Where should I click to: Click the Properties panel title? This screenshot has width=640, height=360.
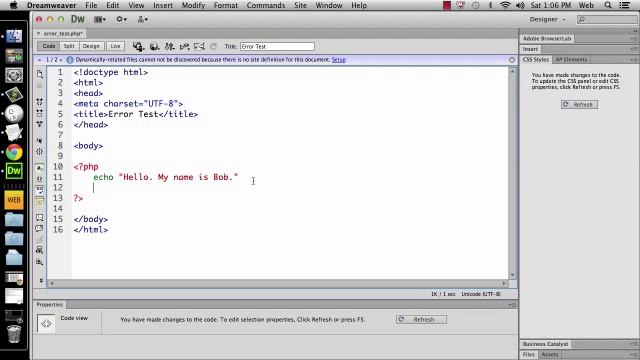click(x=50, y=304)
